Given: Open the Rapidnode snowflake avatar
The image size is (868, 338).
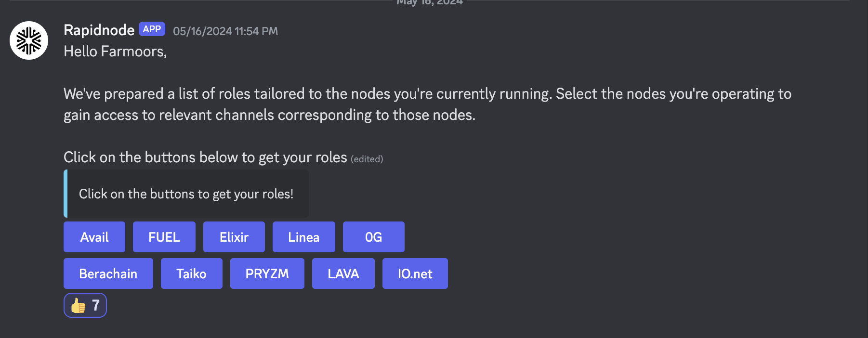Looking at the screenshot, I should pos(29,40).
